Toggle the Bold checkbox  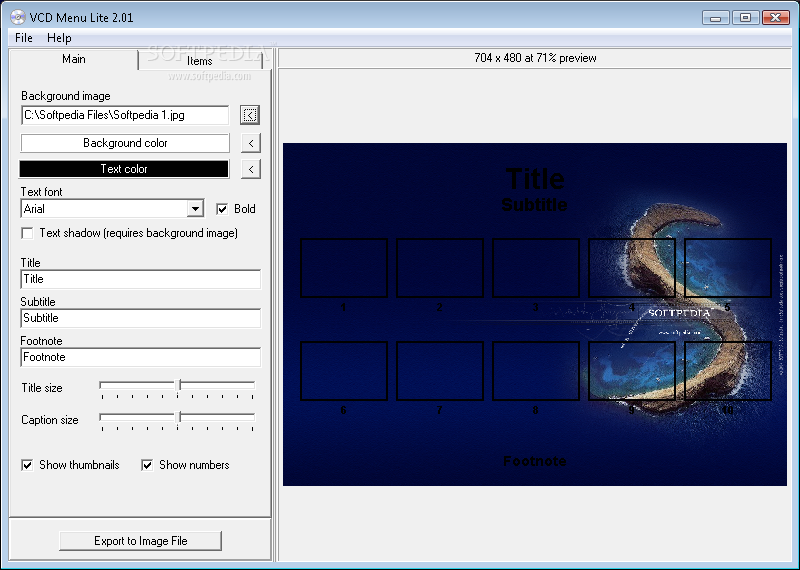tap(222, 209)
